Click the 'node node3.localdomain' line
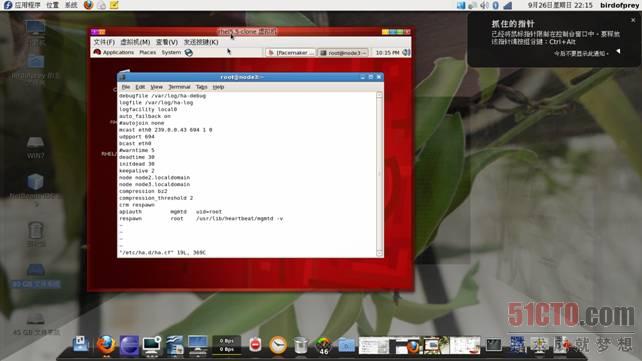 click(154, 184)
